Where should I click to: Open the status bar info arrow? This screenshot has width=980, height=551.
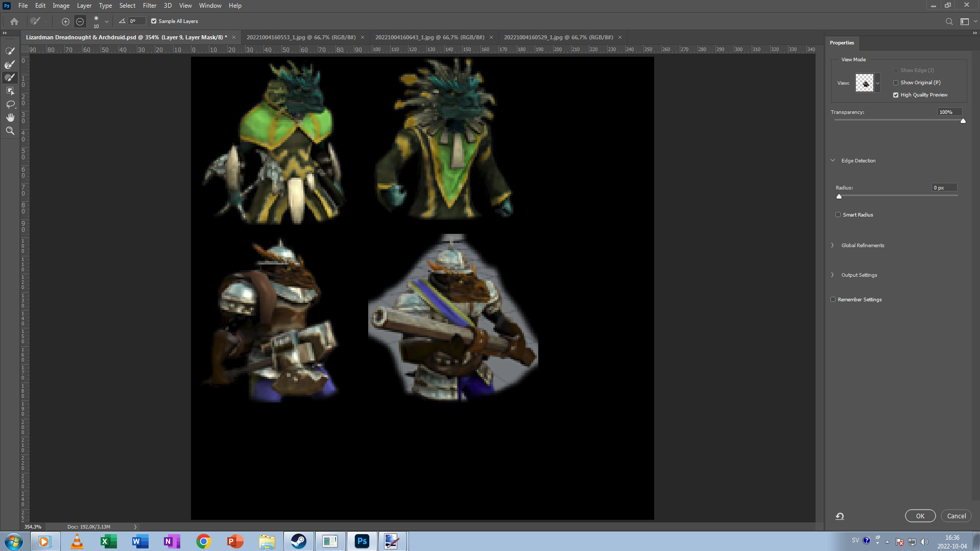(135, 527)
